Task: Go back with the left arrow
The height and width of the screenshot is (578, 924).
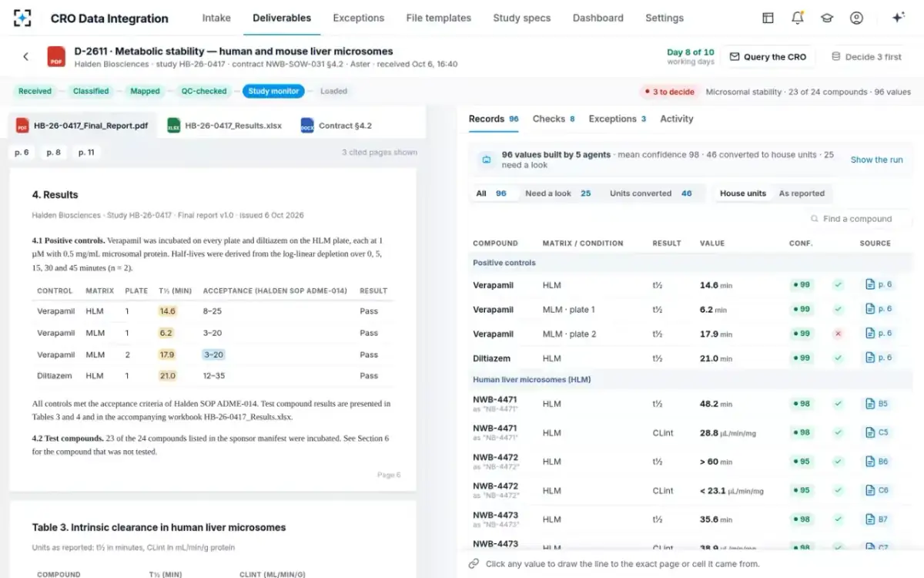Action: click(x=25, y=56)
